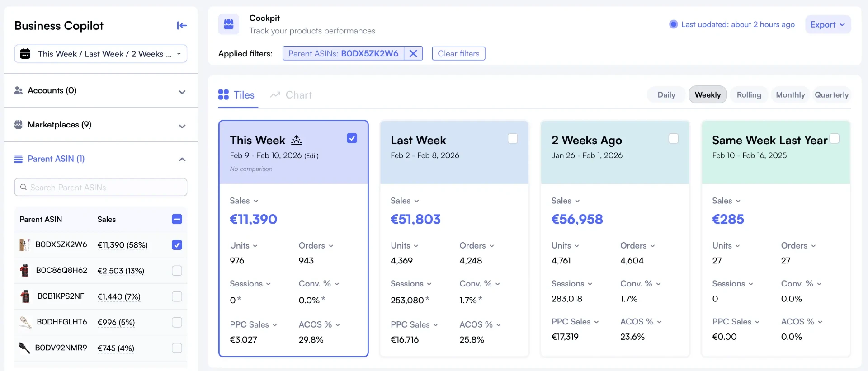Image resolution: width=868 pixels, height=371 pixels.
Task: Switch to the Chart tab
Action: [x=291, y=95]
